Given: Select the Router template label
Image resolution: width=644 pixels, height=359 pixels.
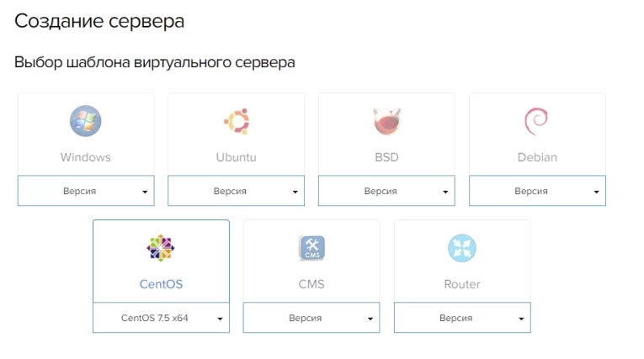Looking at the screenshot, I should pyautogui.click(x=462, y=284).
